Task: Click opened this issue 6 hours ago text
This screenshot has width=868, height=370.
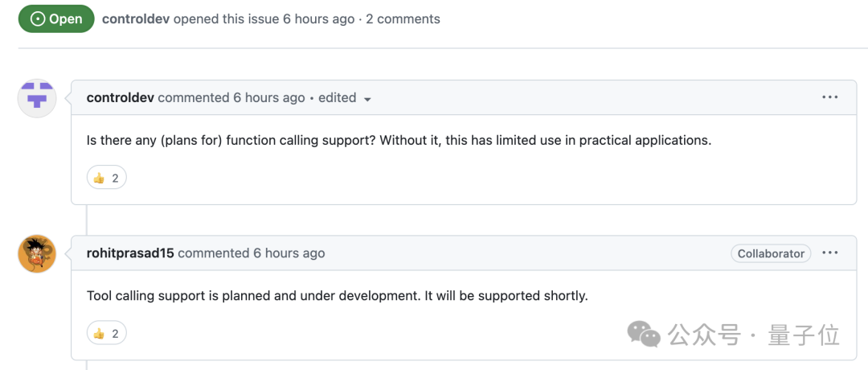Action: tap(264, 18)
